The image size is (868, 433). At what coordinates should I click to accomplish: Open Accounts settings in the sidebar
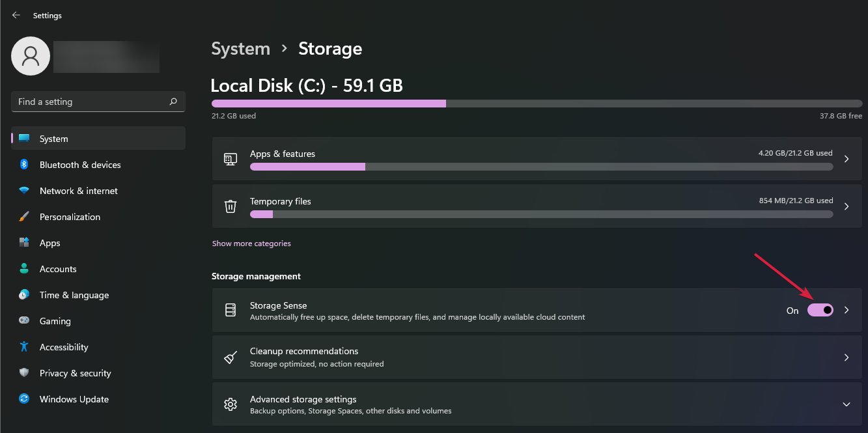pos(58,269)
